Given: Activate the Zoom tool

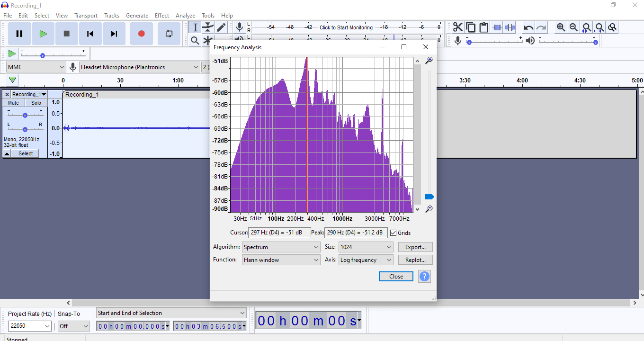Looking at the screenshot, I should (x=195, y=40).
